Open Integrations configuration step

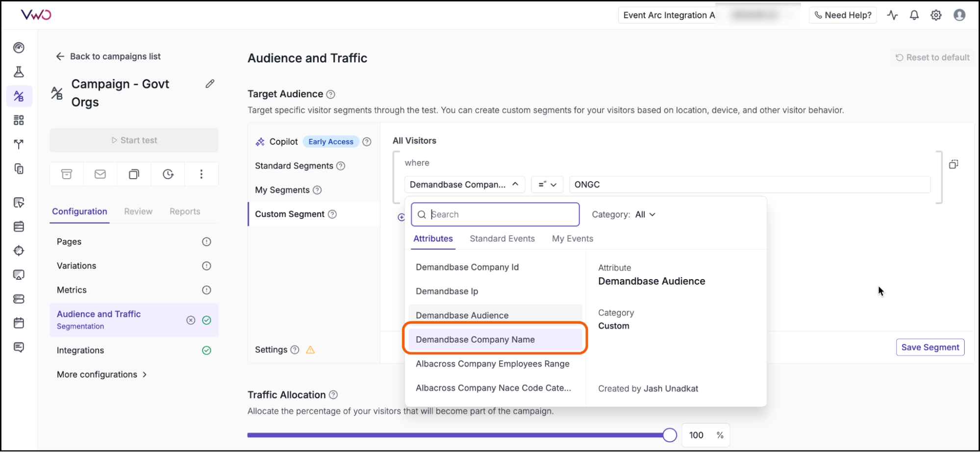134,350
